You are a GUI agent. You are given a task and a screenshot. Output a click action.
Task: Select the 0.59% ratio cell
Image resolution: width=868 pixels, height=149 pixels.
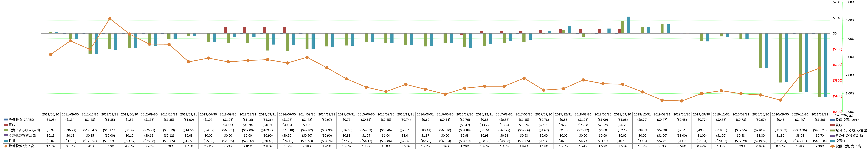[x=682, y=146]
